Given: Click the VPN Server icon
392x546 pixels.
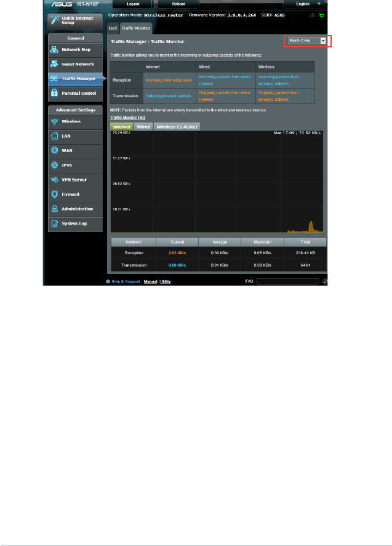Looking at the screenshot, I should [x=54, y=180].
